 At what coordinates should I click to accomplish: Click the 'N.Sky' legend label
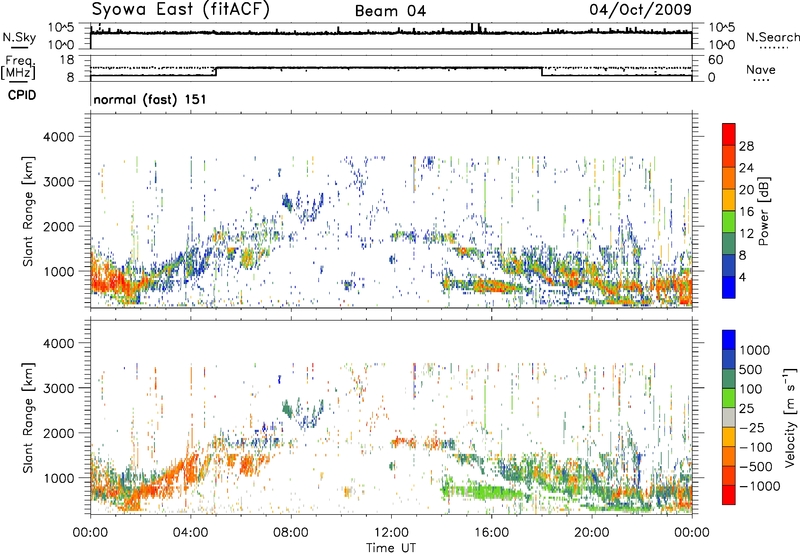tap(19, 37)
